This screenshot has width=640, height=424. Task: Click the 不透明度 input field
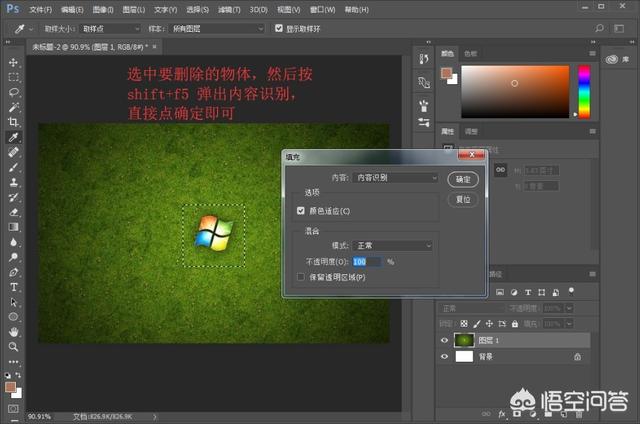tap(367, 261)
